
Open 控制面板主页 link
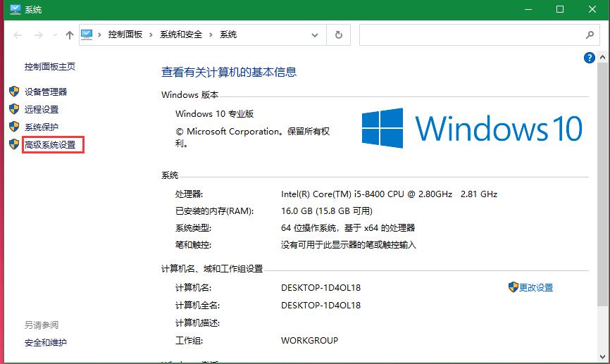click(50, 66)
